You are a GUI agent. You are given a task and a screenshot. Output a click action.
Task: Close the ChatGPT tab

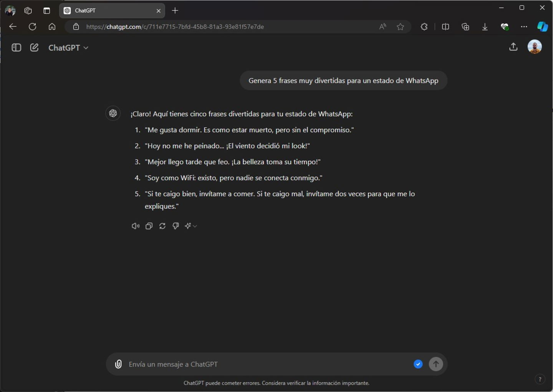(x=159, y=11)
